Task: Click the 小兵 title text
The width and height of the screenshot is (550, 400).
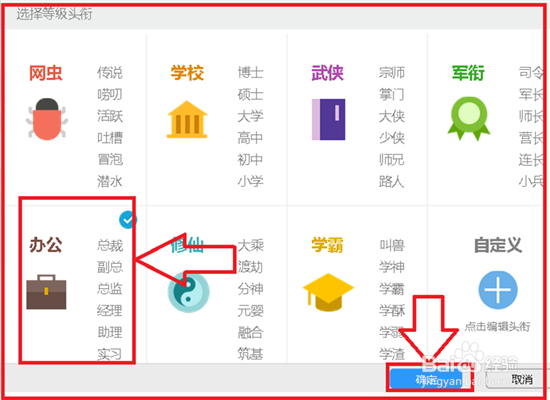Action: click(x=531, y=181)
